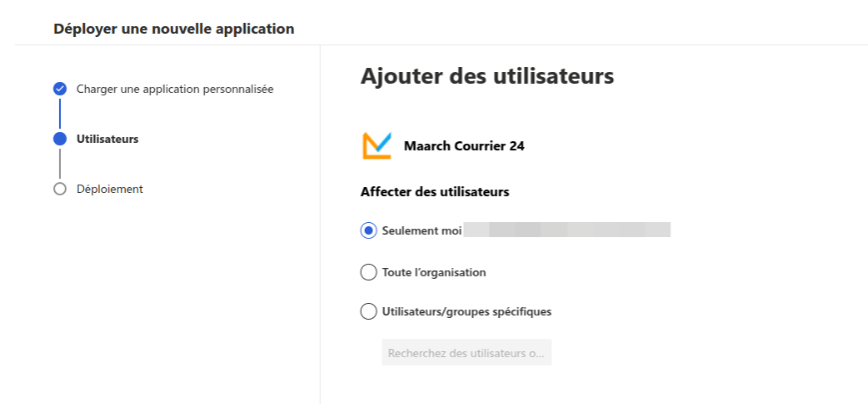Choose the "Toute l'organisation" radio button
The width and height of the screenshot is (868, 404).
(x=369, y=271)
